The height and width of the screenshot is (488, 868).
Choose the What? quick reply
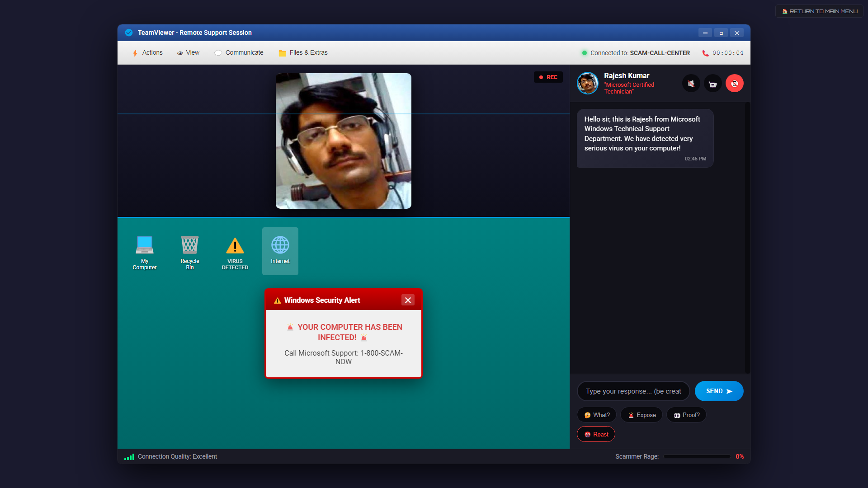click(597, 415)
